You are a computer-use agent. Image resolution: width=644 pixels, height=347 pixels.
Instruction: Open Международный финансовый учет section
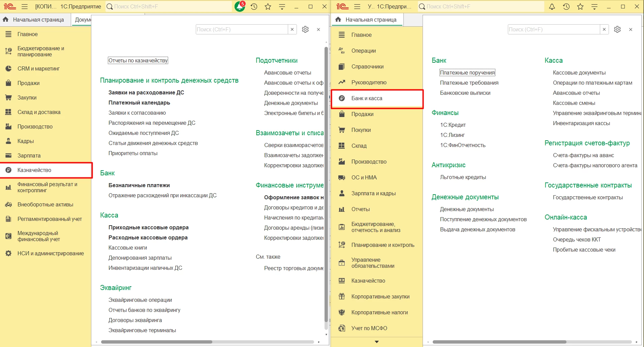(x=45, y=236)
